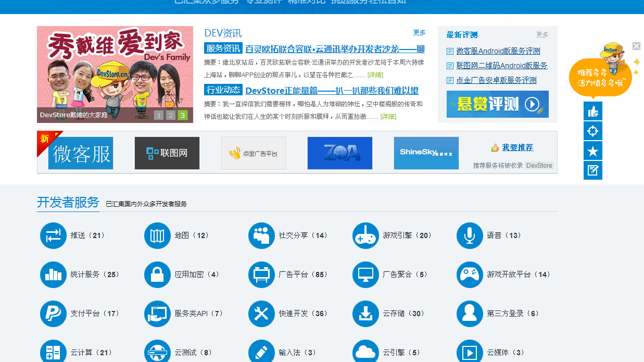Close the floating DevStore mascot widget

pyautogui.click(x=636, y=46)
